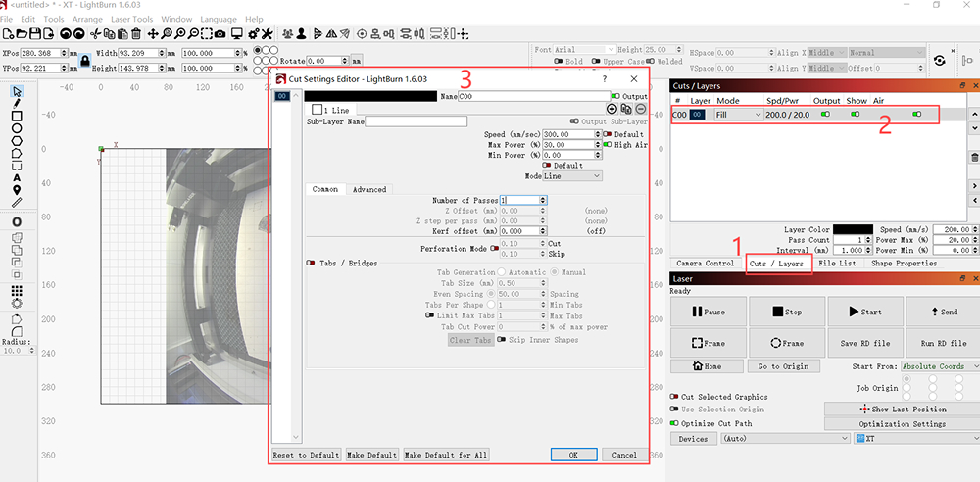Select the Pan move-arrows tool

point(153,33)
